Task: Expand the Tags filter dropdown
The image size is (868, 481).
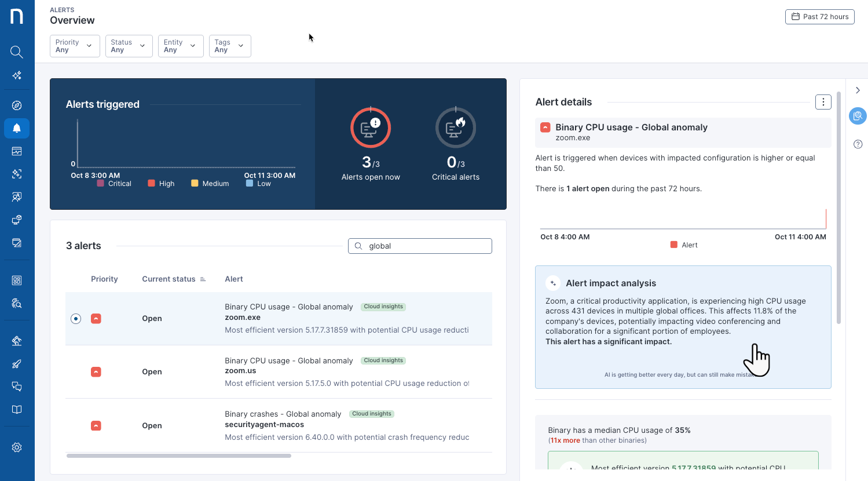Action: [x=230, y=46]
